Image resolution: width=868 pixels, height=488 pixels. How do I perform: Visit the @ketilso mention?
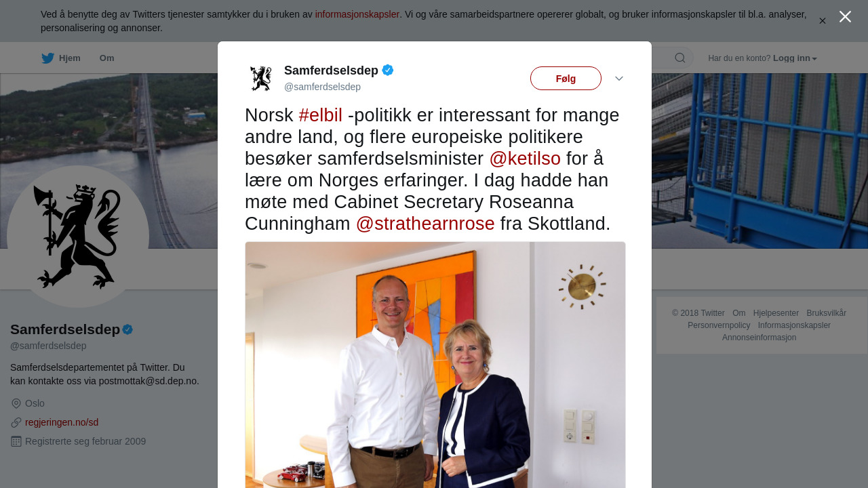click(x=525, y=159)
